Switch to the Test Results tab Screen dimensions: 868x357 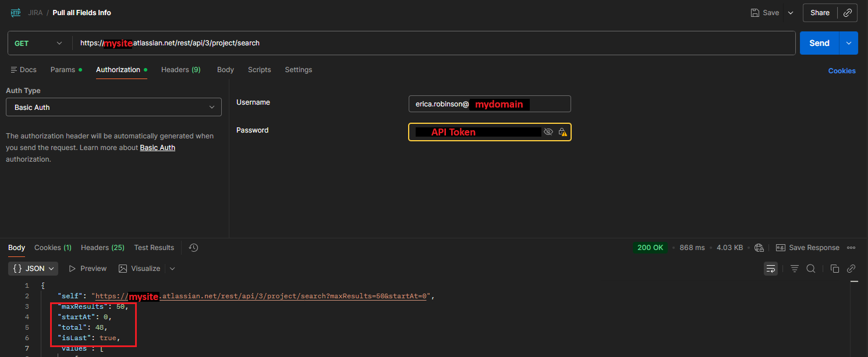(154, 248)
